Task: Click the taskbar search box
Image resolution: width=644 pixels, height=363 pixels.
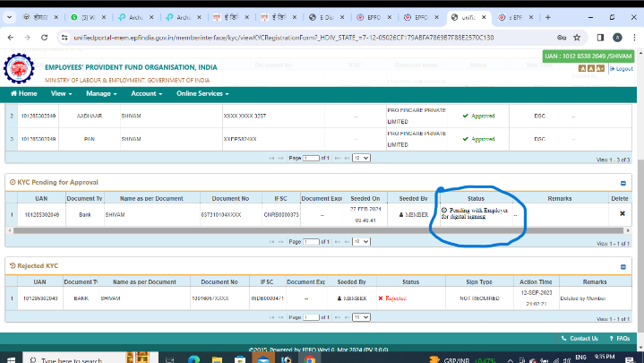Action: (90, 359)
